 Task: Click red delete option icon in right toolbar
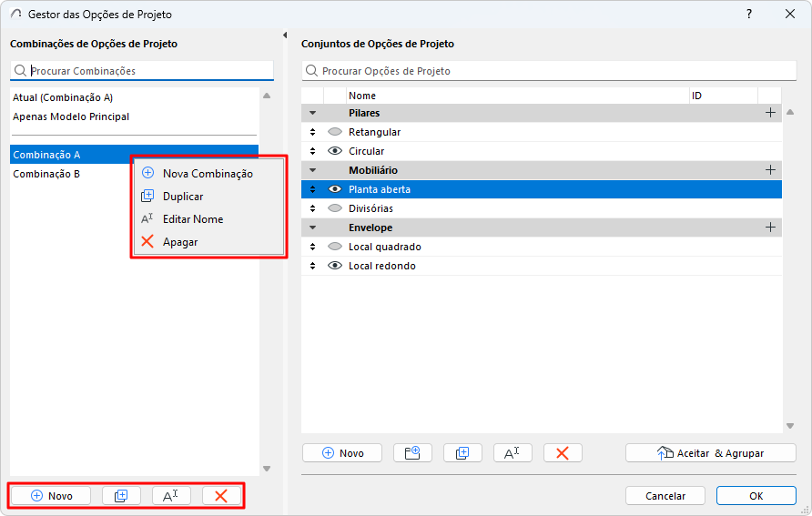pyautogui.click(x=563, y=452)
